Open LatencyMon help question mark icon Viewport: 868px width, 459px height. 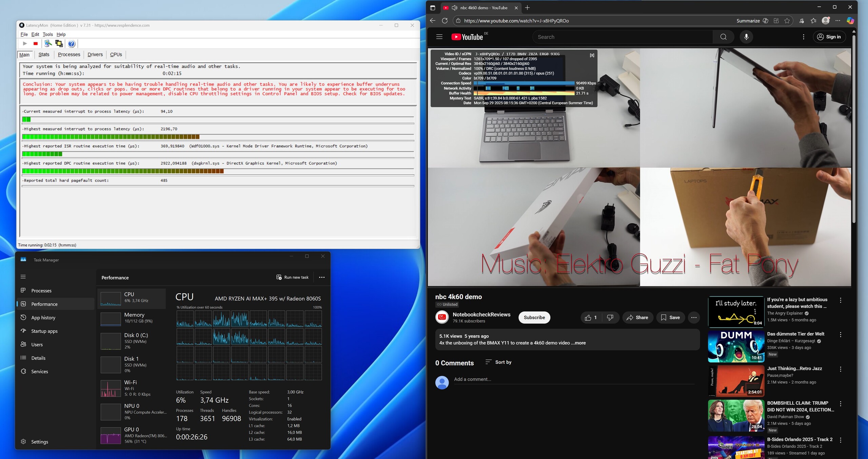[x=72, y=43]
